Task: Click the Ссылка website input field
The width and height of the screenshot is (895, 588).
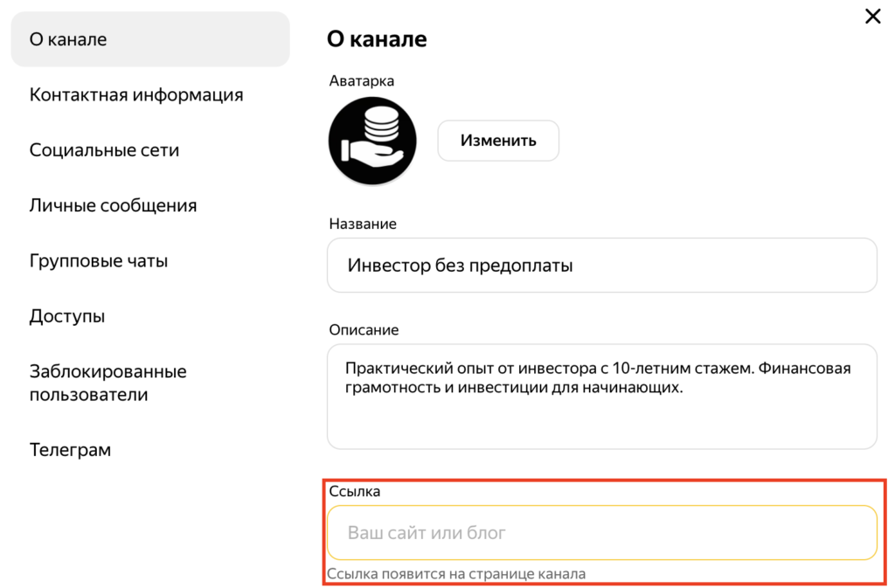Action: pyautogui.click(x=601, y=532)
